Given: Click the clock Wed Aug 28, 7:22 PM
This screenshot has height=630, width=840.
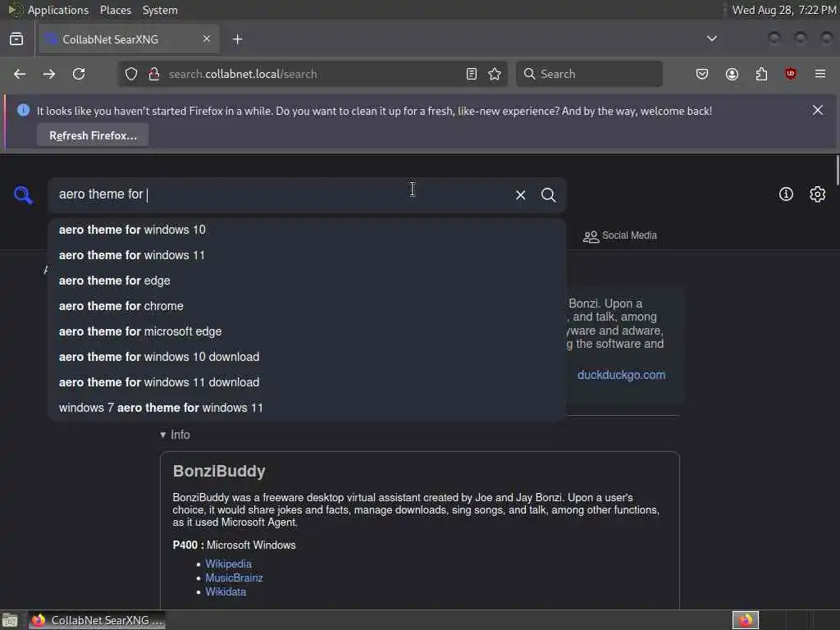Looking at the screenshot, I should tap(784, 10).
